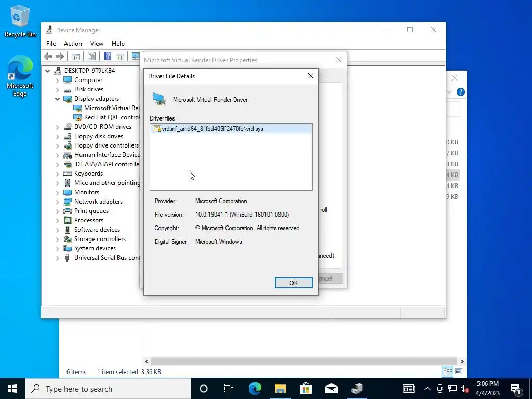Screen dimensions: 532x399
Task: Open Microsoft Store from the taskbar
Action: pos(305,389)
